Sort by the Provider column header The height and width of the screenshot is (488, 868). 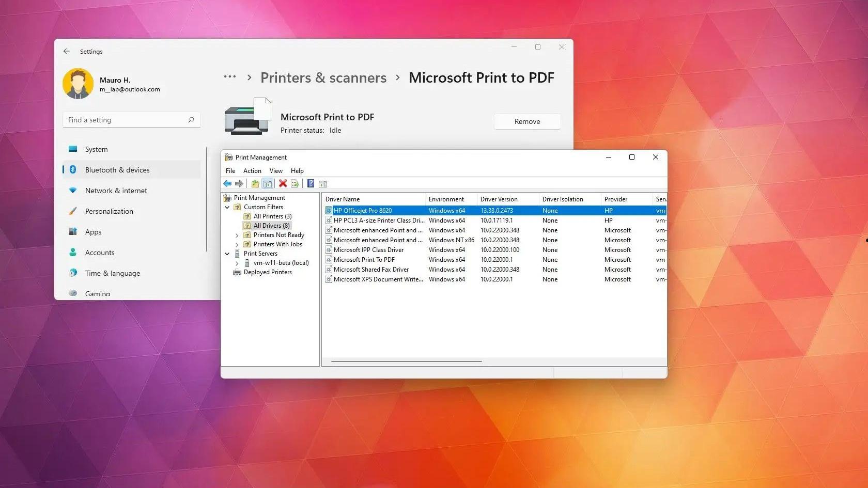pos(627,199)
